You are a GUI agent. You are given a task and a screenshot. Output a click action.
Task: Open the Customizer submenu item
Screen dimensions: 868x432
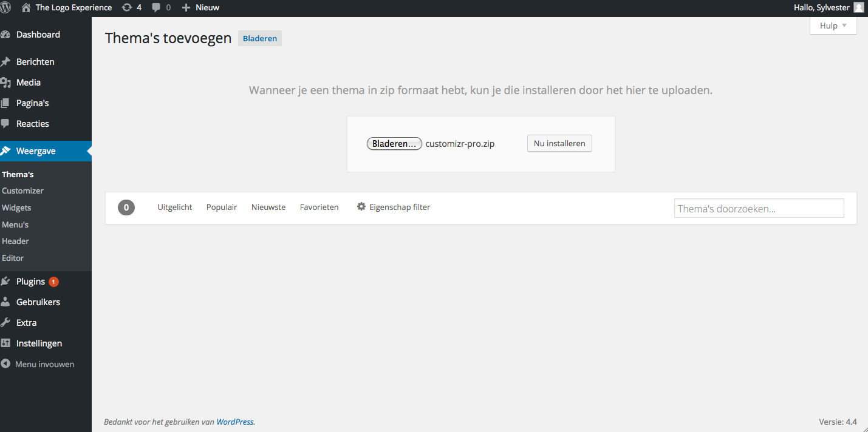click(22, 191)
